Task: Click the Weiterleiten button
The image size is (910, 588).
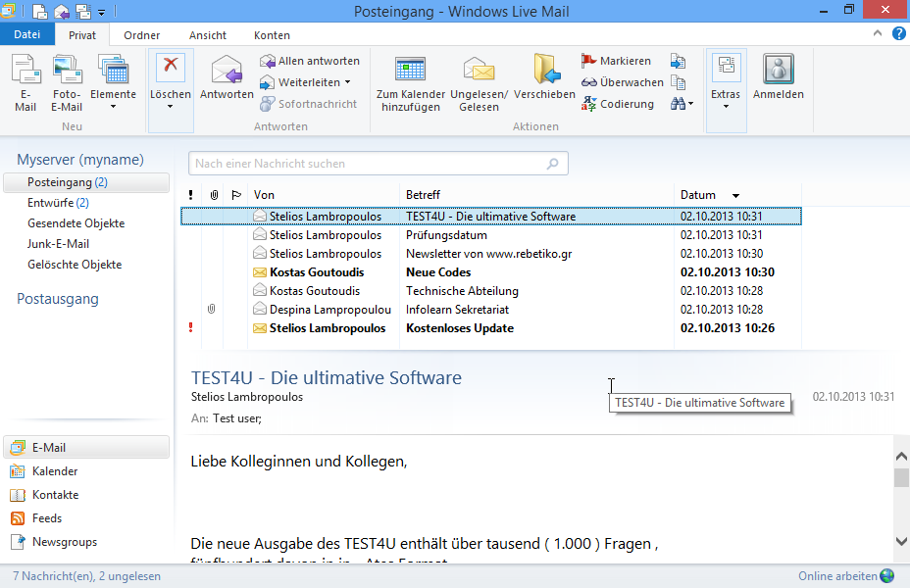Action: (301, 82)
